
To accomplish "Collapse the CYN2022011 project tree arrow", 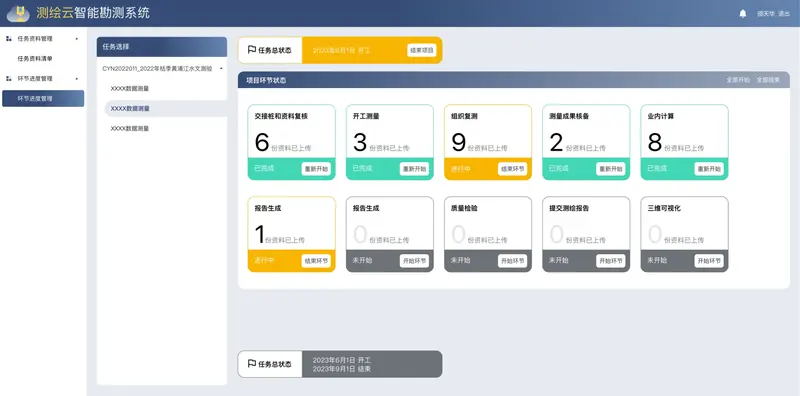I will click(x=221, y=68).
